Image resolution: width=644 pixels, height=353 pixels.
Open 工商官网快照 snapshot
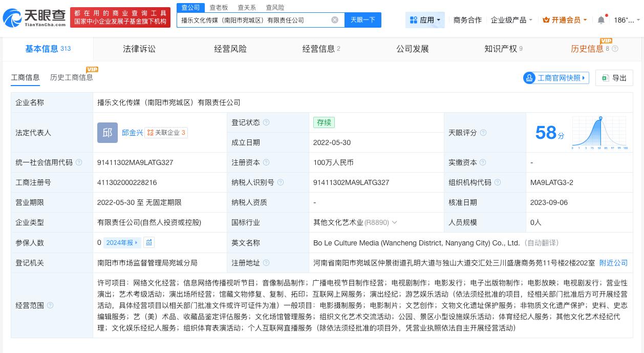click(556, 78)
